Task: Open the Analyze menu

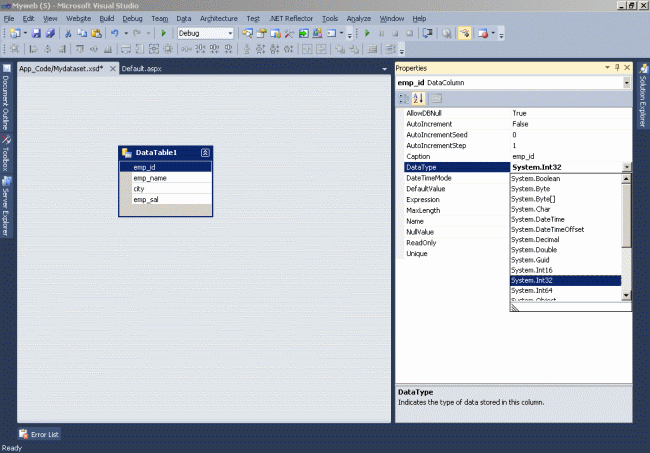Action: [x=359, y=19]
